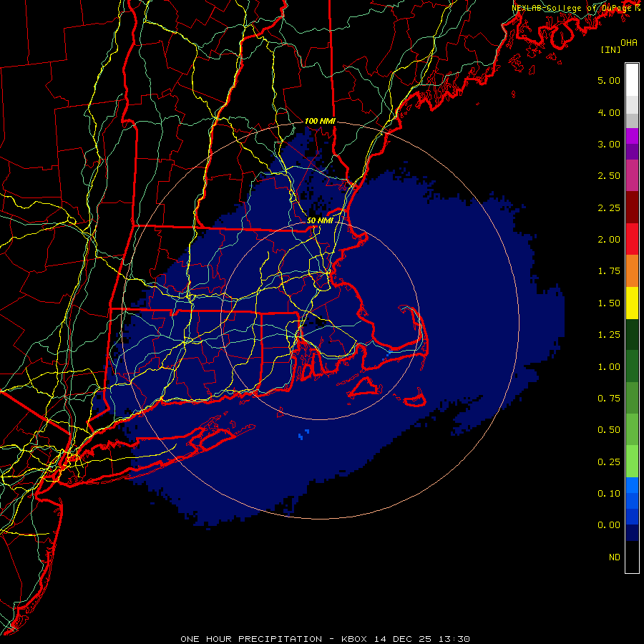This screenshot has height=644, width=644.
Task: Pick the dark red 2.25 legend swatch
Action: coord(632,208)
